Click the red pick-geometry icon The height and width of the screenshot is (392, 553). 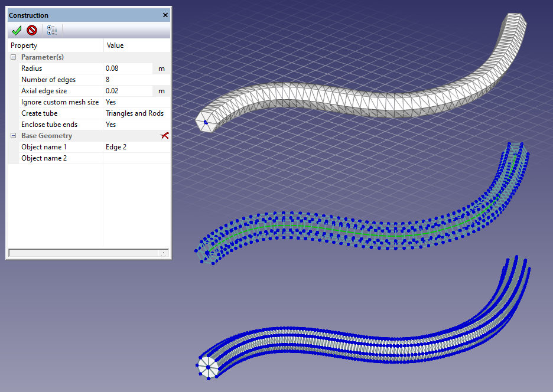[164, 136]
